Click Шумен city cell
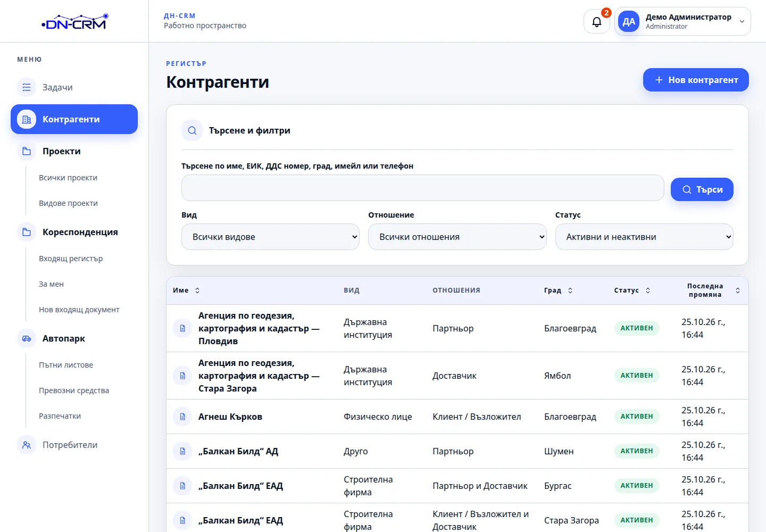Image resolution: width=766 pixels, height=532 pixels. (x=559, y=451)
